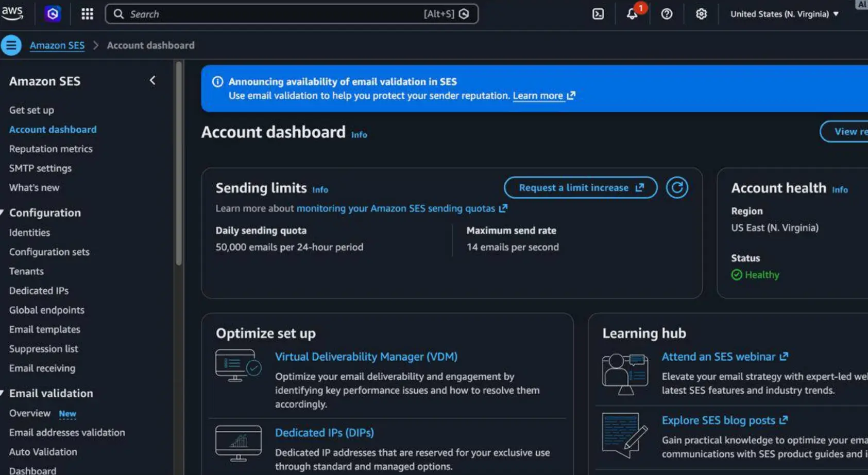Refresh the Sending limits panel

pyautogui.click(x=677, y=187)
